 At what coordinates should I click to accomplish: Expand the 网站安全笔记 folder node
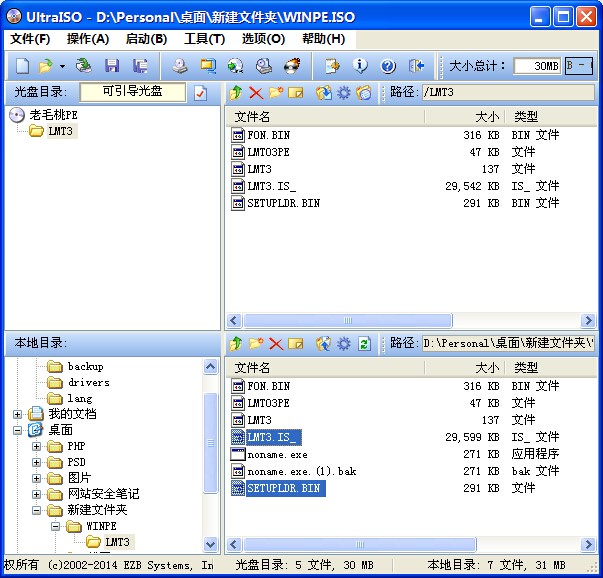(x=37, y=494)
